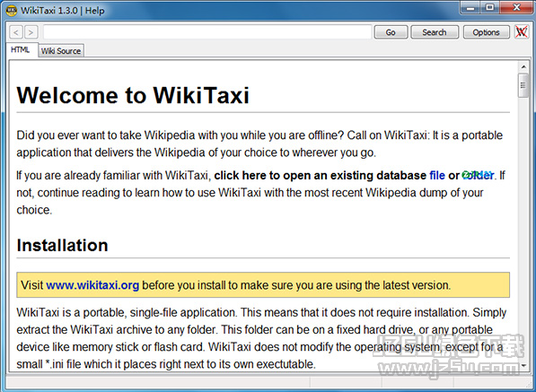The image size is (536, 392).
Task: Open the existing database file link
Action: [x=437, y=175]
